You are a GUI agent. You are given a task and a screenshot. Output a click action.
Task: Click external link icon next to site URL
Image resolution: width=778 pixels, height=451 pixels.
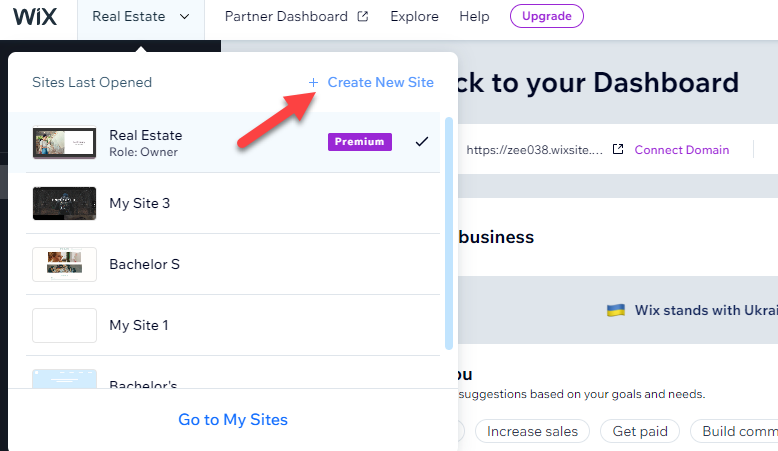(x=618, y=150)
